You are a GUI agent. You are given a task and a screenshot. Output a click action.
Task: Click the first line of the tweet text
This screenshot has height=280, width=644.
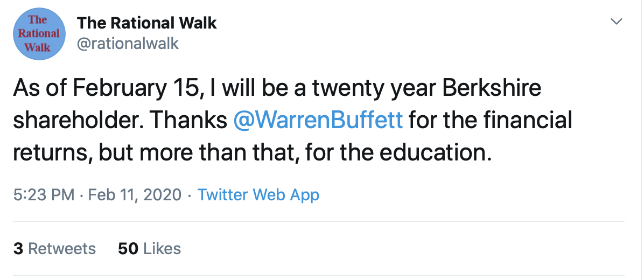[x=277, y=88]
